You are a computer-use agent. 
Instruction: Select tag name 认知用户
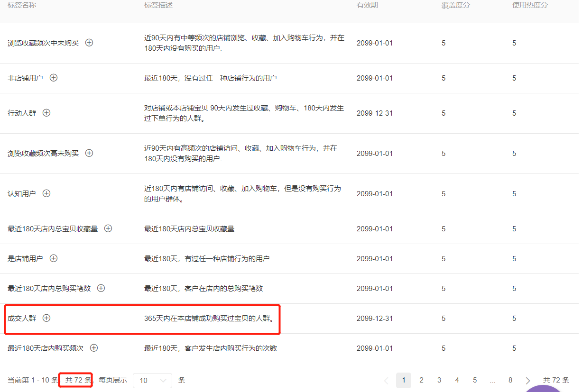click(x=22, y=193)
